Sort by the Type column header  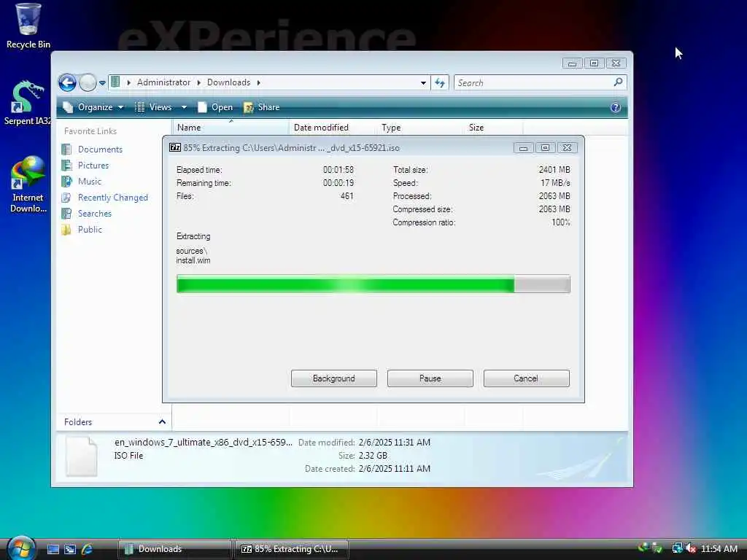pyautogui.click(x=420, y=127)
